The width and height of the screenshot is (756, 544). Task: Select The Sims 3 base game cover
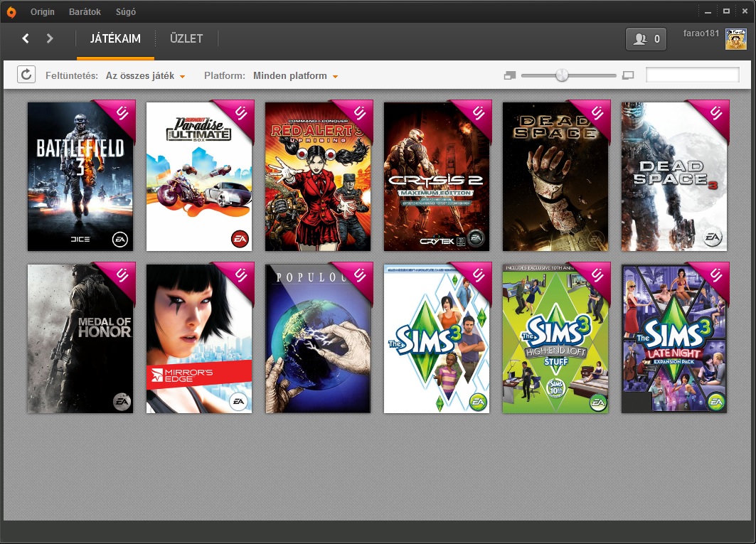[x=437, y=338]
